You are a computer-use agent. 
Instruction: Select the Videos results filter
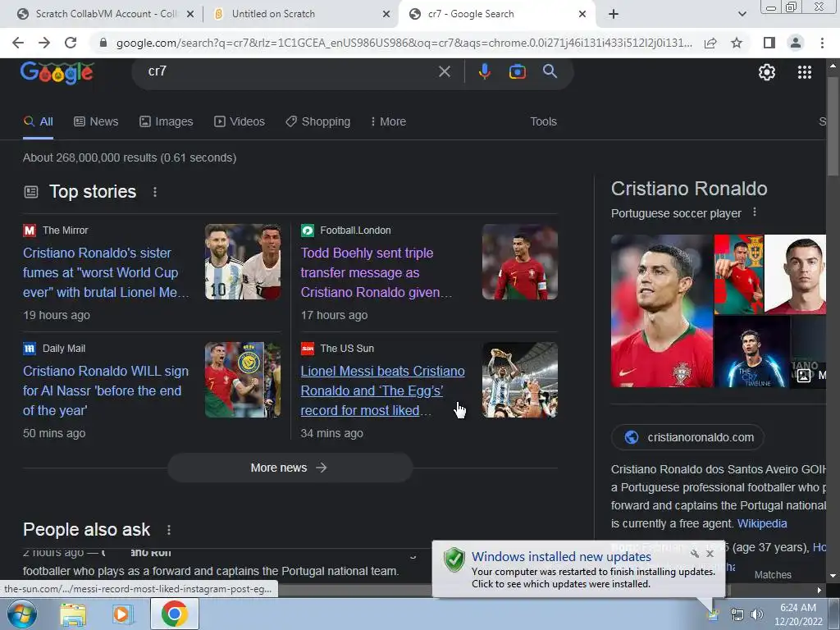pyautogui.click(x=240, y=121)
